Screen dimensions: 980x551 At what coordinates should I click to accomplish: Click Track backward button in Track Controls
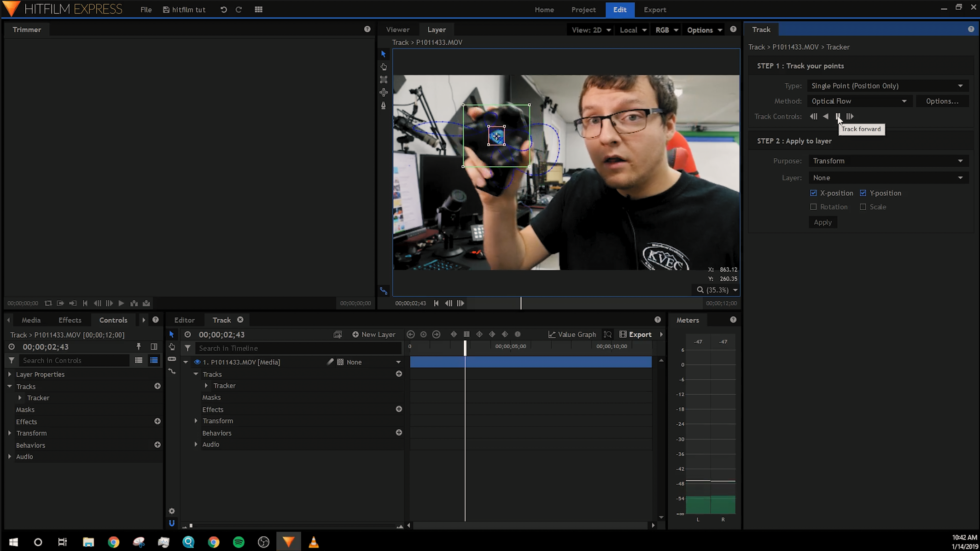tap(826, 117)
